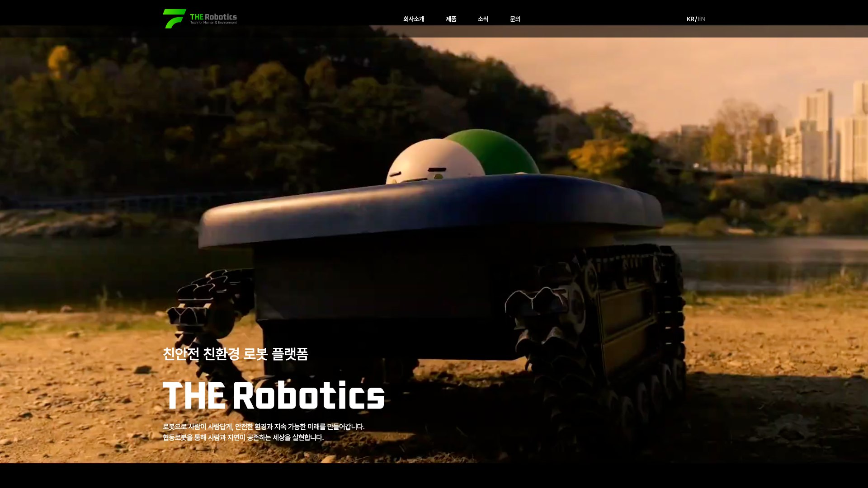Open the 회사소개 menu
The width and height of the screenshot is (868, 488).
414,19
